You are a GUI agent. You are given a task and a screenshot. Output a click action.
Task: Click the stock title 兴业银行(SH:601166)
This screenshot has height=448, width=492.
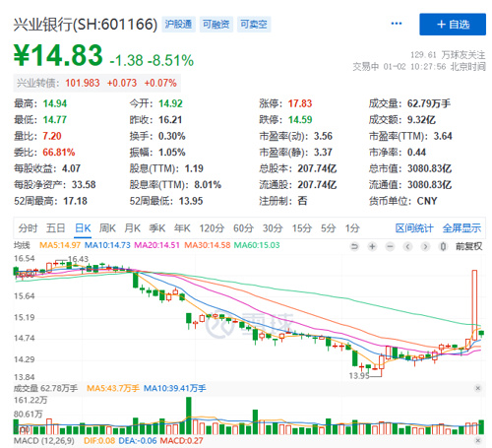86,25
